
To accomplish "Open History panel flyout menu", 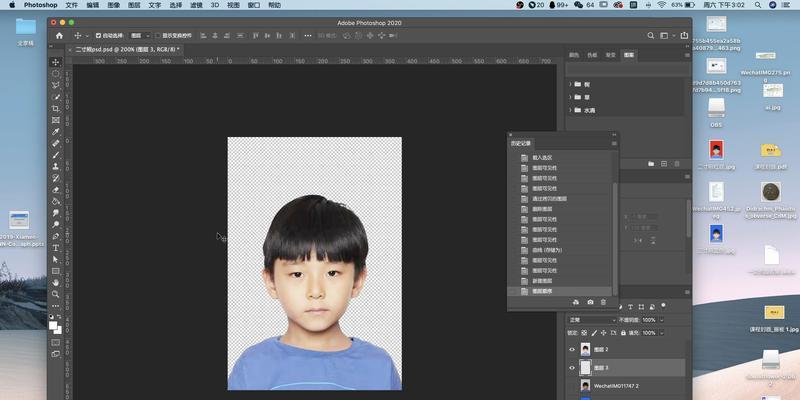I will tap(614, 144).
